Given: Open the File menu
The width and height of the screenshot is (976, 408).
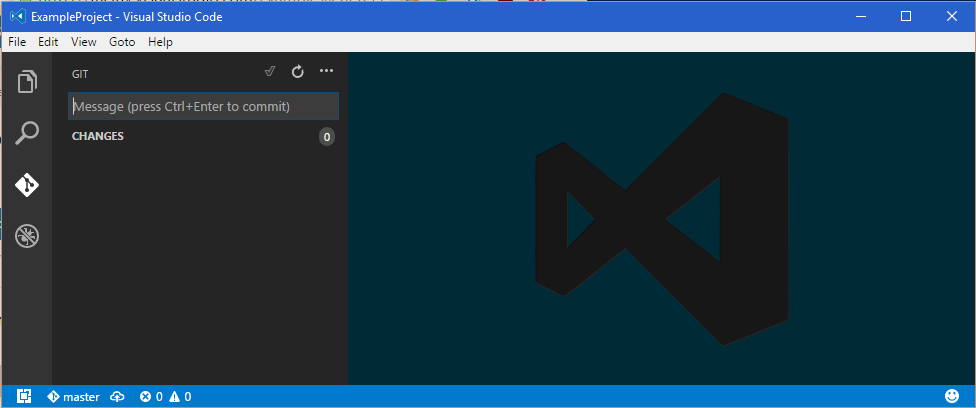Looking at the screenshot, I should pos(17,42).
